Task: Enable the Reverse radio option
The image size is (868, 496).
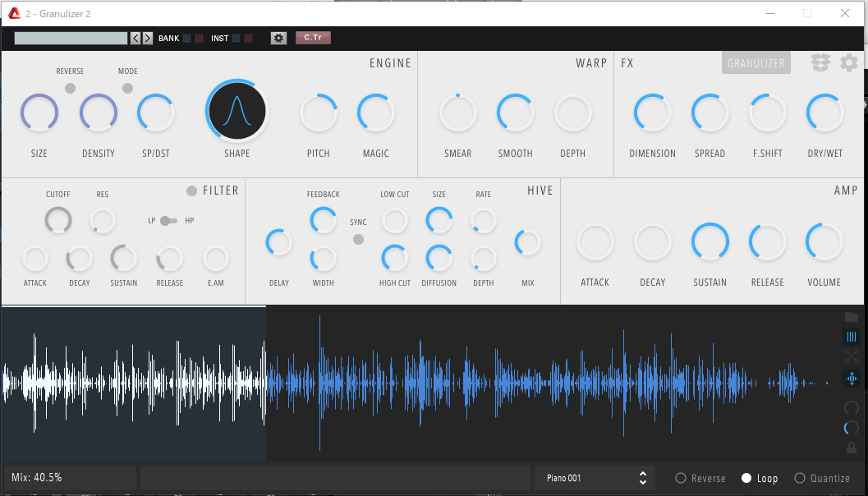Action: pos(681,478)
